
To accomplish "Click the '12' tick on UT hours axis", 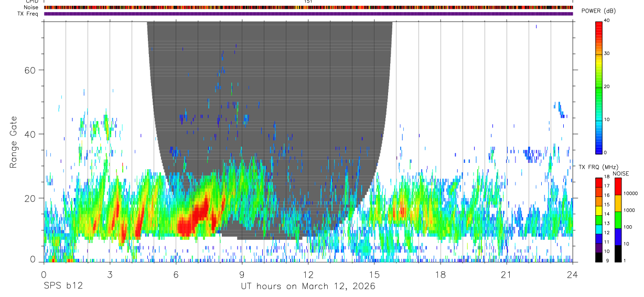I will tap(308, 274).
